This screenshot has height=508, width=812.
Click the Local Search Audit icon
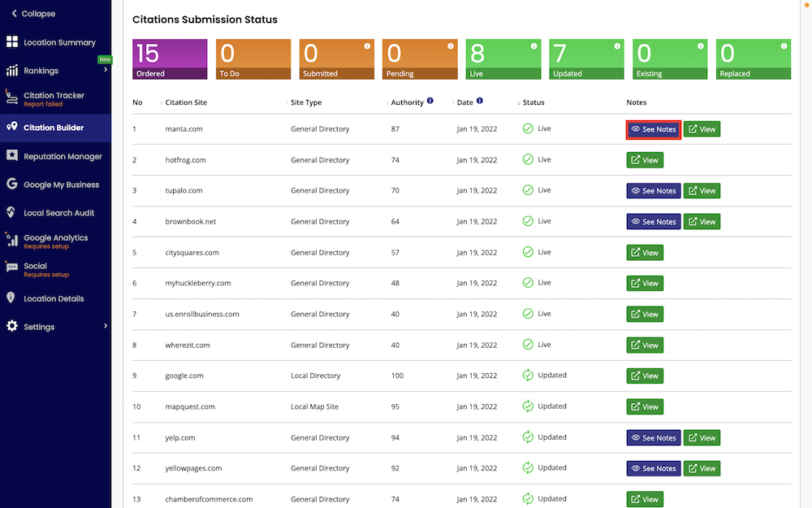tap(12, 212)
